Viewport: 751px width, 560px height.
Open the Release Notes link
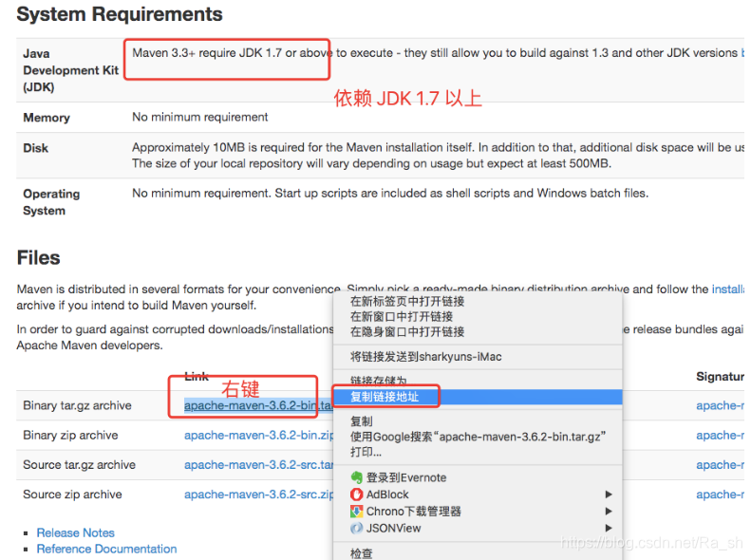[76, 532]
